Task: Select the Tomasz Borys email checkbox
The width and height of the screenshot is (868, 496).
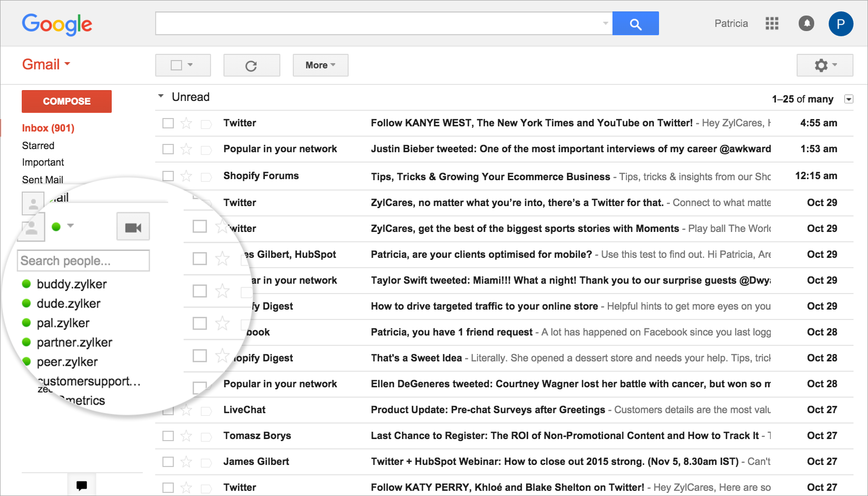Action: click(168, 436)
